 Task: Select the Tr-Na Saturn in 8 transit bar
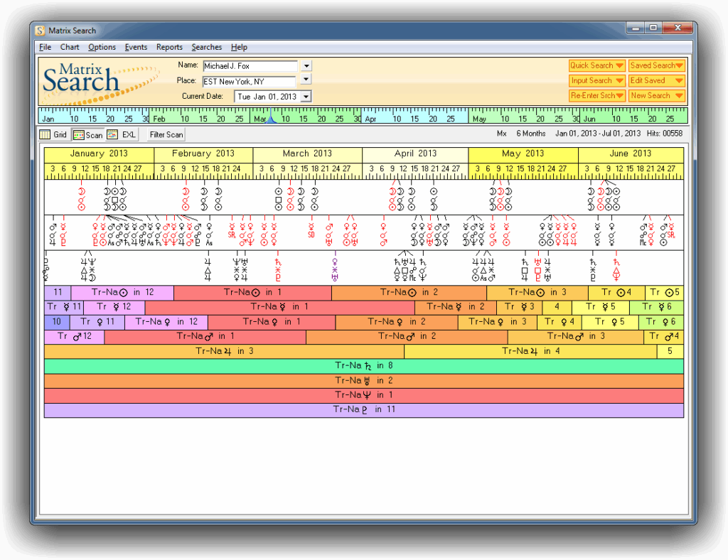point(364,365)
